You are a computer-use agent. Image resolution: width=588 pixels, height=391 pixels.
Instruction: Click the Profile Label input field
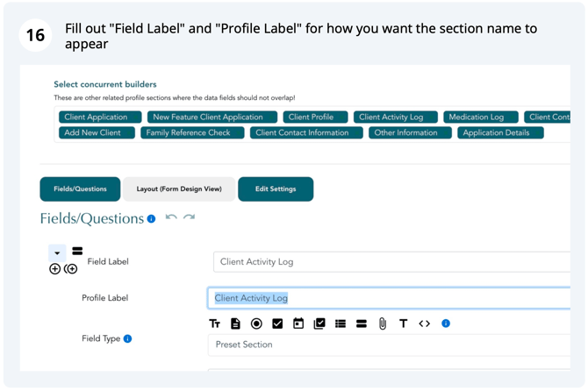pyautogui.click(x=389, y=298)
